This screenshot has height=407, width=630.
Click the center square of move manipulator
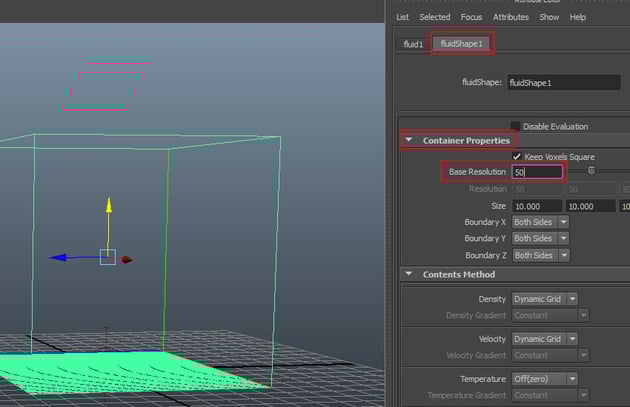point(108,257)
